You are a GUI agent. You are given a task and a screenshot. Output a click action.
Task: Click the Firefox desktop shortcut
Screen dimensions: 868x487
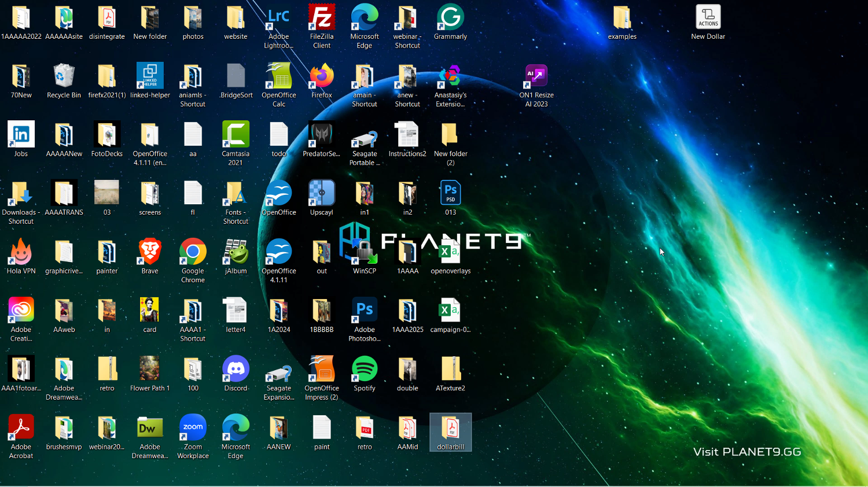[x=321, y=77]
